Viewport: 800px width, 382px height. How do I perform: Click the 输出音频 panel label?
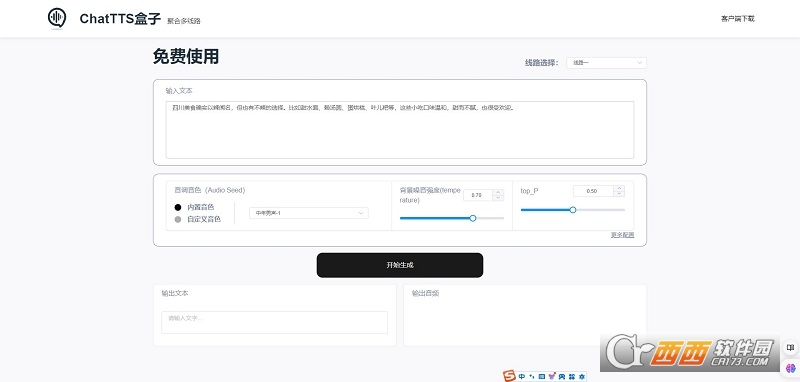pyautogui.click(x=426, y=293)
